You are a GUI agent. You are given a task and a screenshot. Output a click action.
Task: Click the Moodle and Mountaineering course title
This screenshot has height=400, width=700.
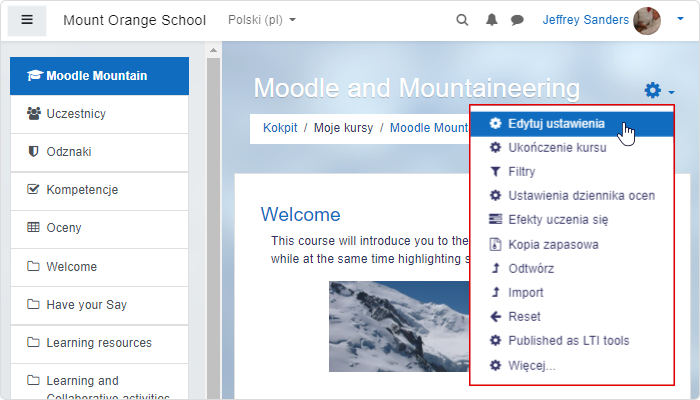coord(417,88)
